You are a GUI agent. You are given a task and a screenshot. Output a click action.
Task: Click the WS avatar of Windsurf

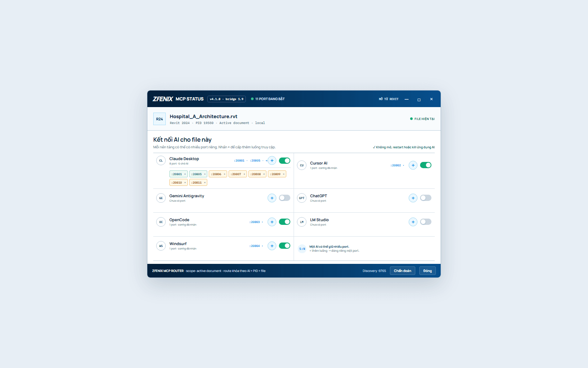point(161,246)
